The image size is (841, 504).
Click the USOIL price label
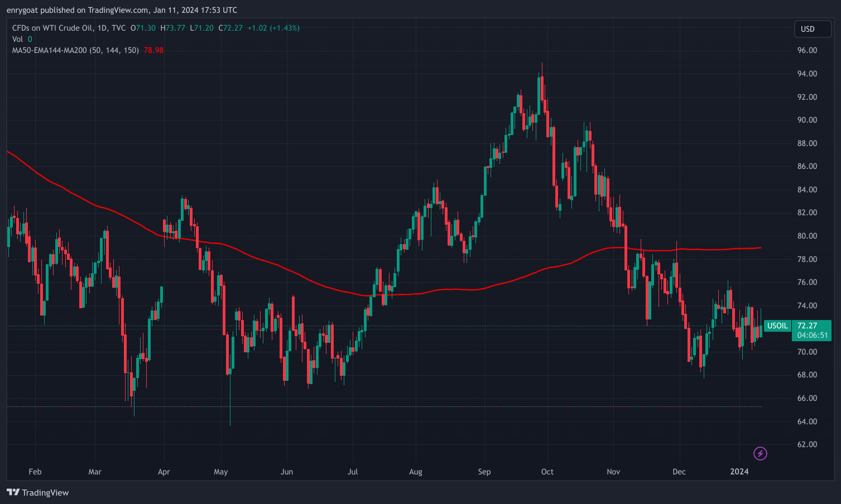click(777, 326)
